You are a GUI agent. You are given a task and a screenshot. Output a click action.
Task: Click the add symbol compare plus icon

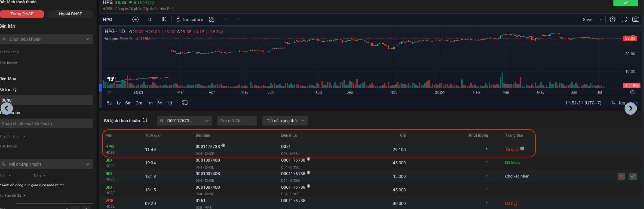(x=135, y=19)
